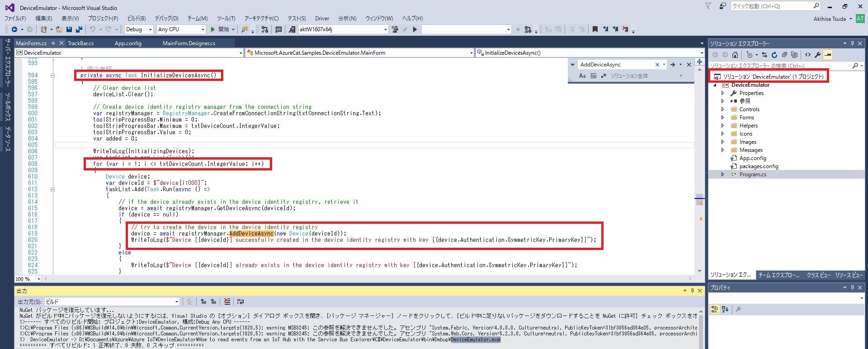Open the ツール(T) menu

pos(226,19)
